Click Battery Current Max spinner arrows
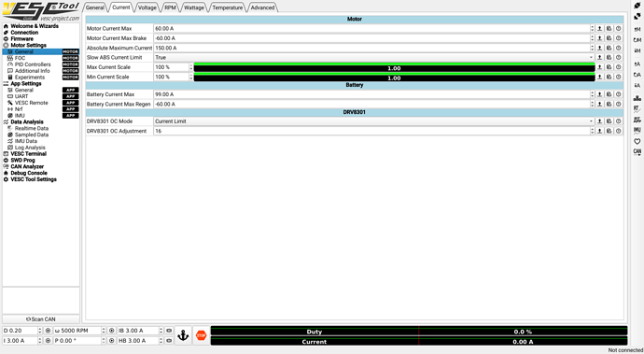 (x=593, y=94)
